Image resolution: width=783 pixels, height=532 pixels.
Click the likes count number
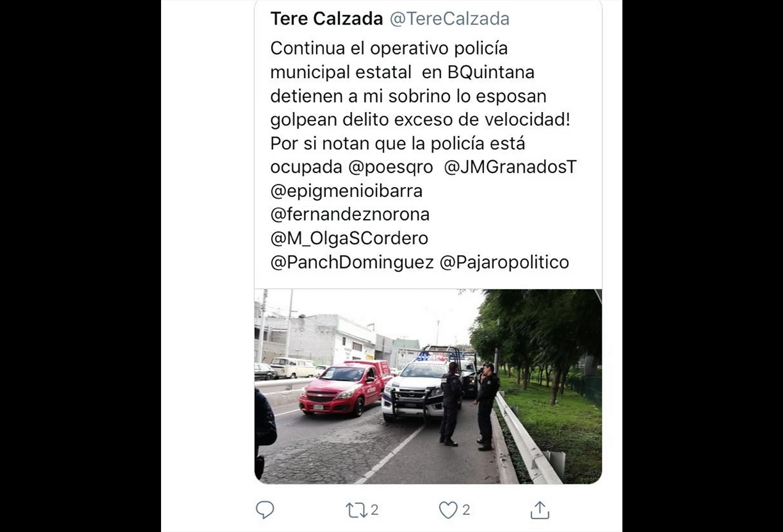[x=466, y=510]
